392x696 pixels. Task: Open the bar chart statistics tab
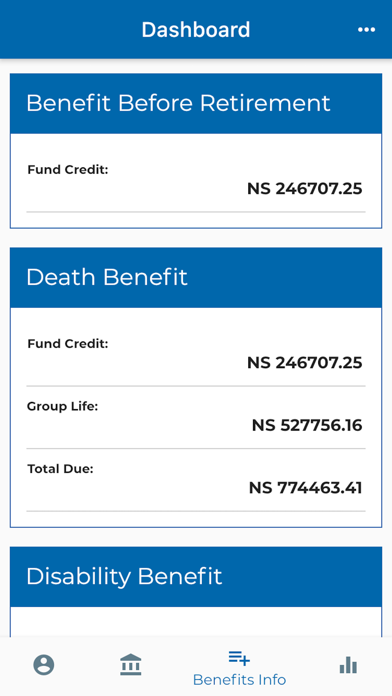(x=348, y=665)
